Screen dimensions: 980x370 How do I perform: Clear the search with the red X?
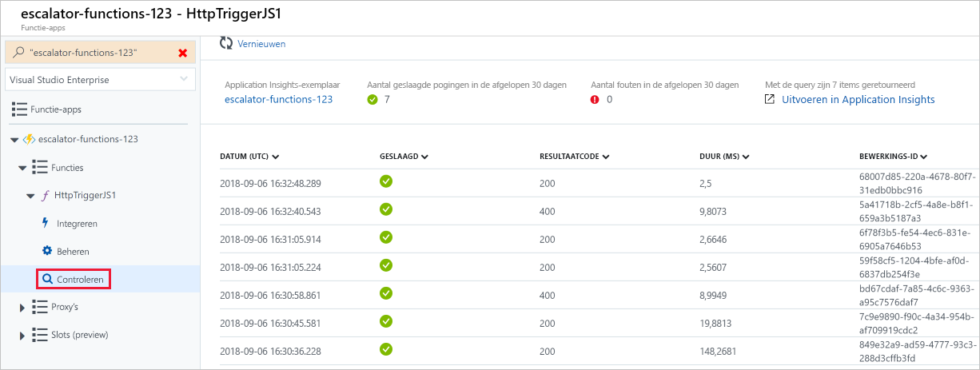tap(182, 53)
